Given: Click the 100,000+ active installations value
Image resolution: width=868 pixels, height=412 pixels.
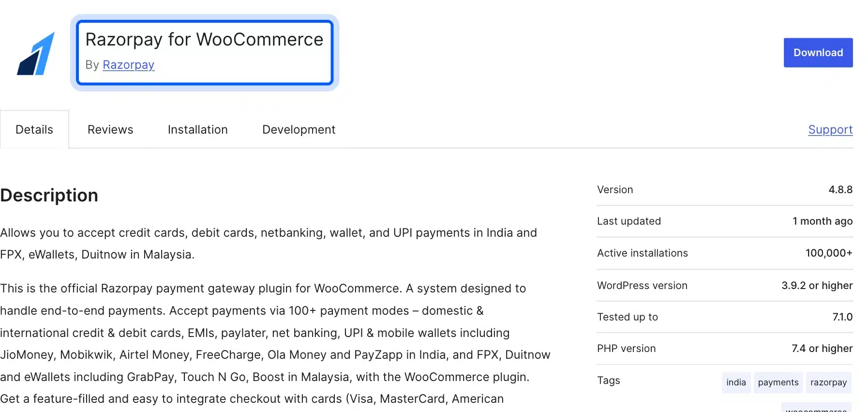Looking at the screenshot, I should pyautogui.click(x=829, y=253).
